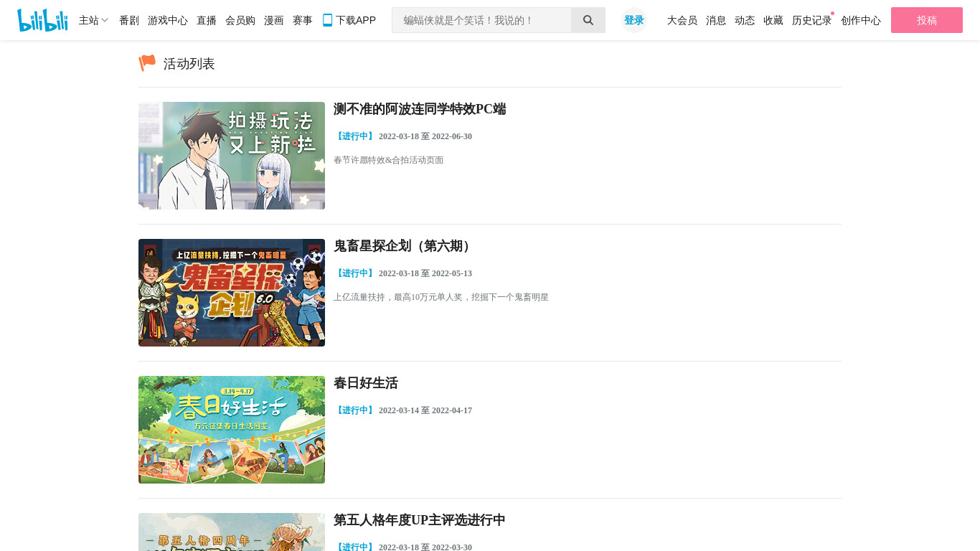980x551 pixels.
Task: Open title 第五人格年度UP主评选进行中
Action: pyautogui.click(x=420, y=520)
